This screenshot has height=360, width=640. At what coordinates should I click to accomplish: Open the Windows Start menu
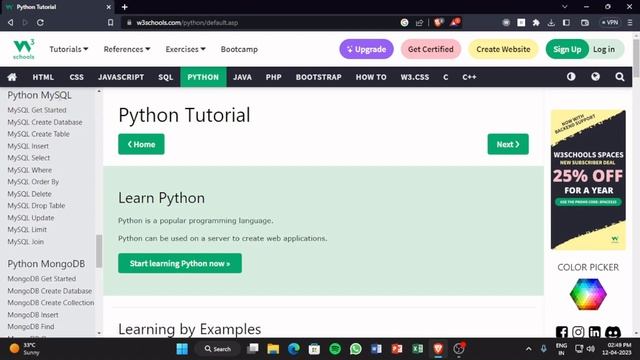182,349
